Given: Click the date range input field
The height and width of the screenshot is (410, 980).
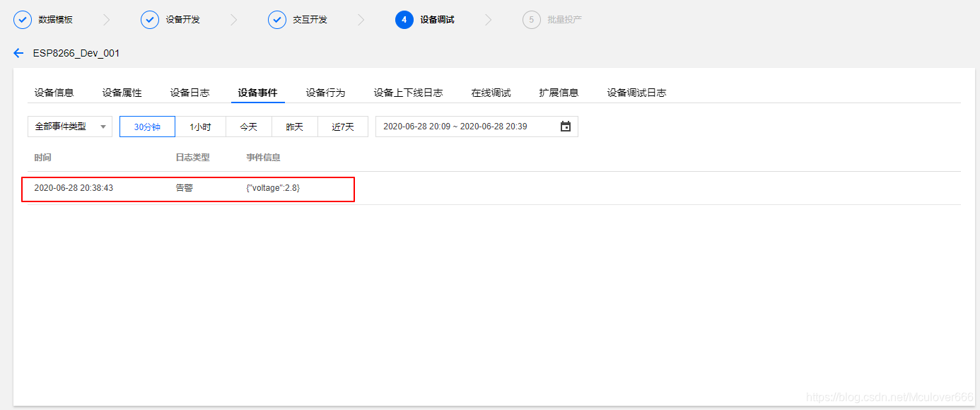Looking at the screenshot, I should [477, 127].
